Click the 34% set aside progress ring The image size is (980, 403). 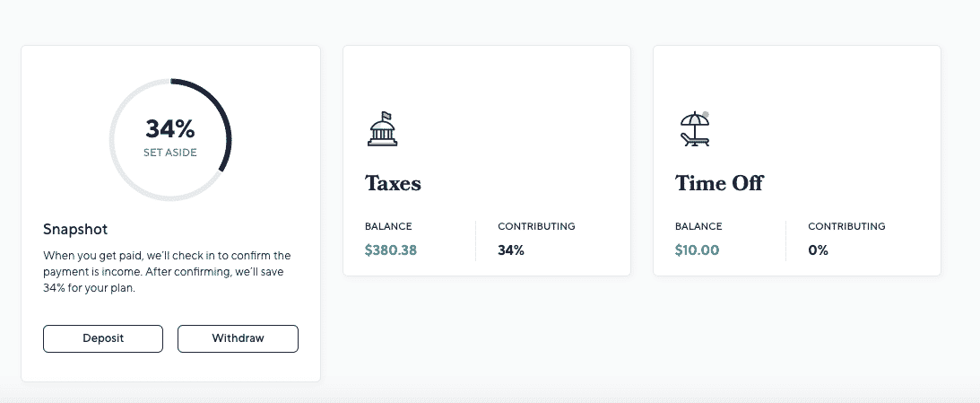pyautogui.click(x=170, y=140)
